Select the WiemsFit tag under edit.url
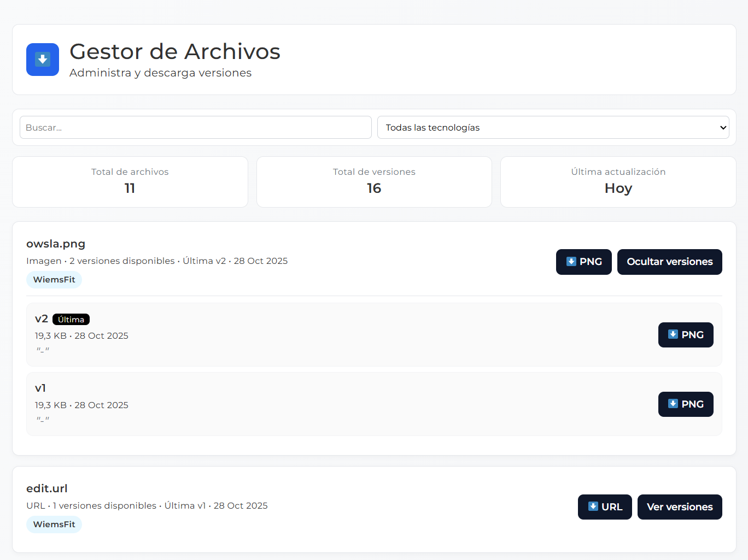The width and height of the screenshot is (748, 560). point(54,524)
